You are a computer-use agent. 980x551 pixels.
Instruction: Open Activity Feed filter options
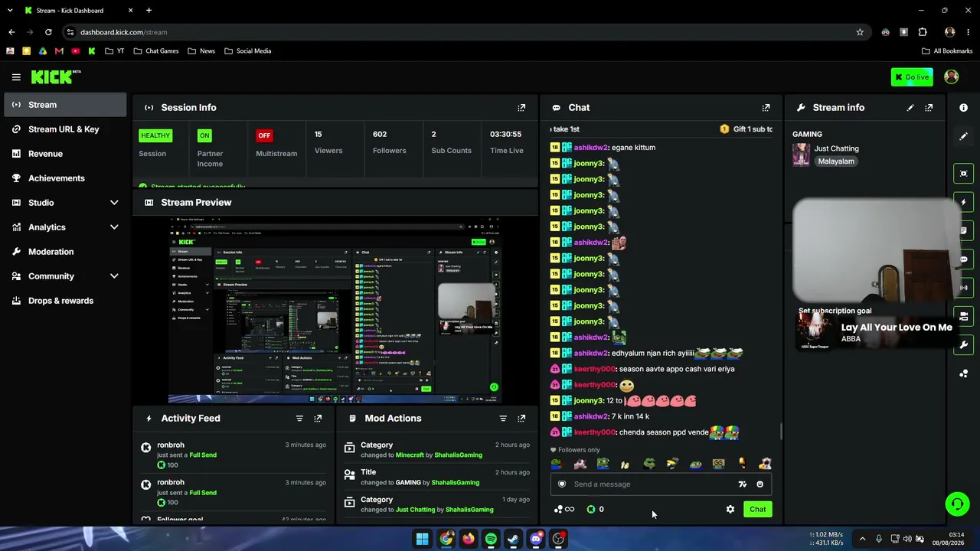pos(299,419)
